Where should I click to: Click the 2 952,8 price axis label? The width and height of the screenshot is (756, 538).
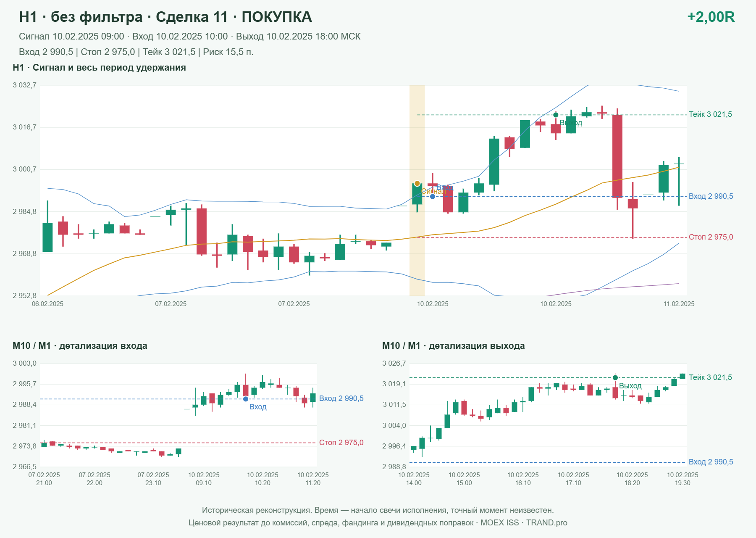click(24, 296)
